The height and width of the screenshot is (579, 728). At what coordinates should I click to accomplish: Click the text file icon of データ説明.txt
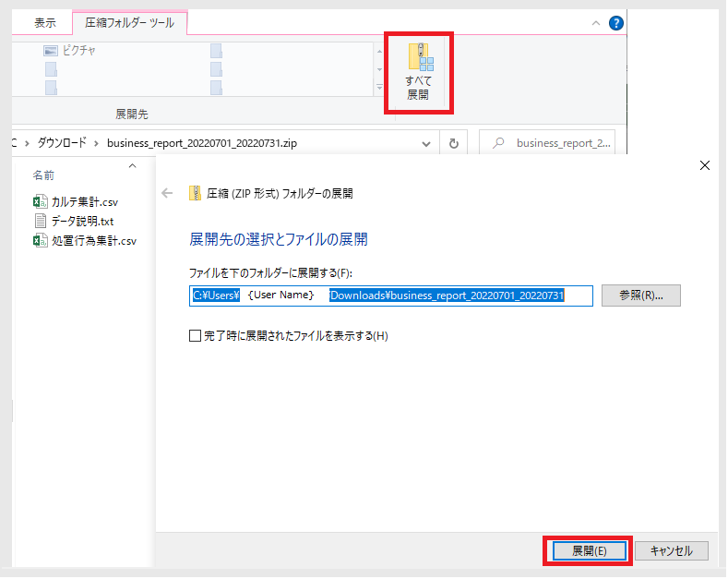(x=41, y=221)
